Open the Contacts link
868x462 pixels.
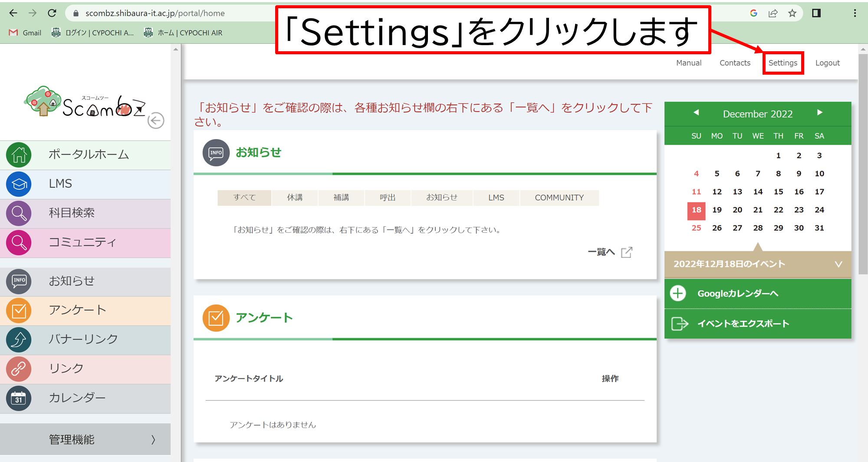(x=735, y=63)
